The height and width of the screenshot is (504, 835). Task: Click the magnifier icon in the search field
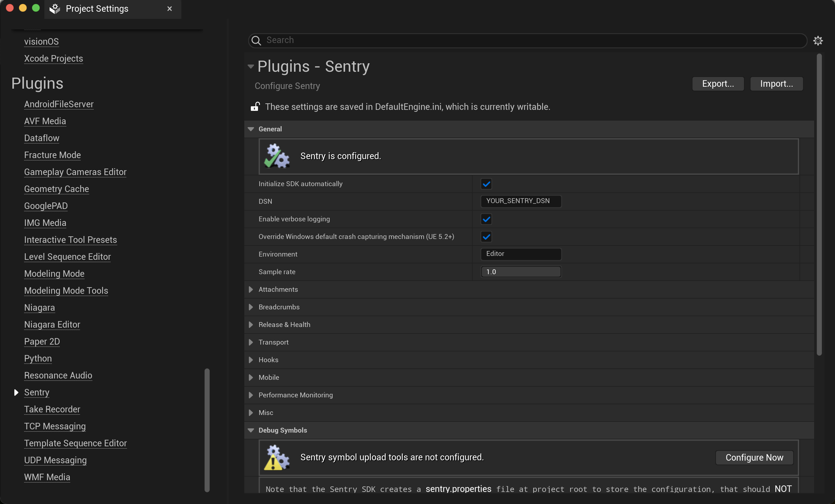click(256, 40)
